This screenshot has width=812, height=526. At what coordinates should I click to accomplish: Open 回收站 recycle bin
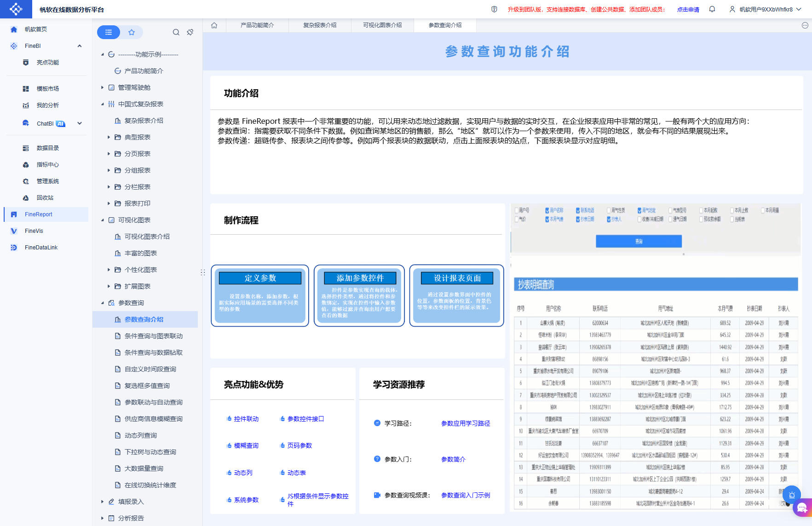[45, 198]
